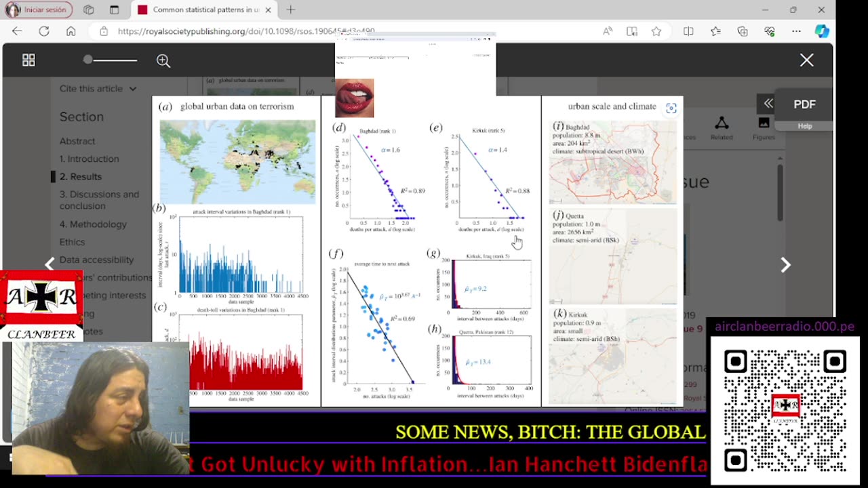Go to the browser home page
This screenshot has height=488, width=868.
71,31
